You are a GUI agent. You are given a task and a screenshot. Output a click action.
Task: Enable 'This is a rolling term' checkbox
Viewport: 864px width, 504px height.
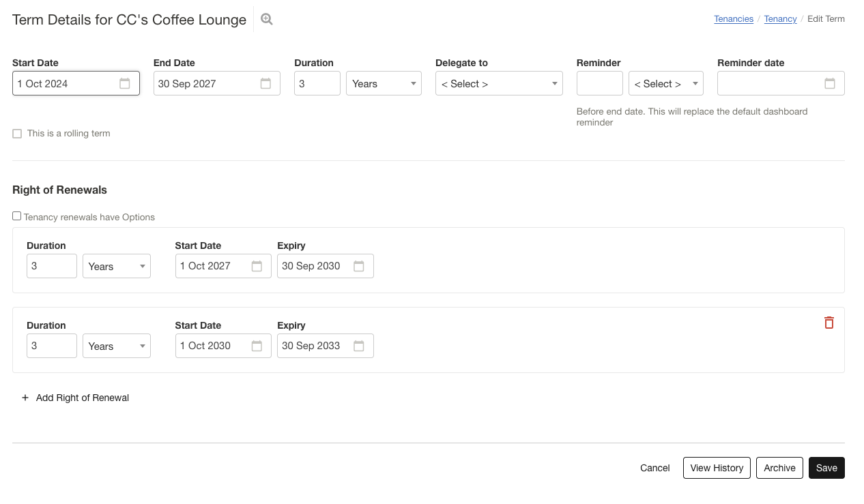pos(17,134)
